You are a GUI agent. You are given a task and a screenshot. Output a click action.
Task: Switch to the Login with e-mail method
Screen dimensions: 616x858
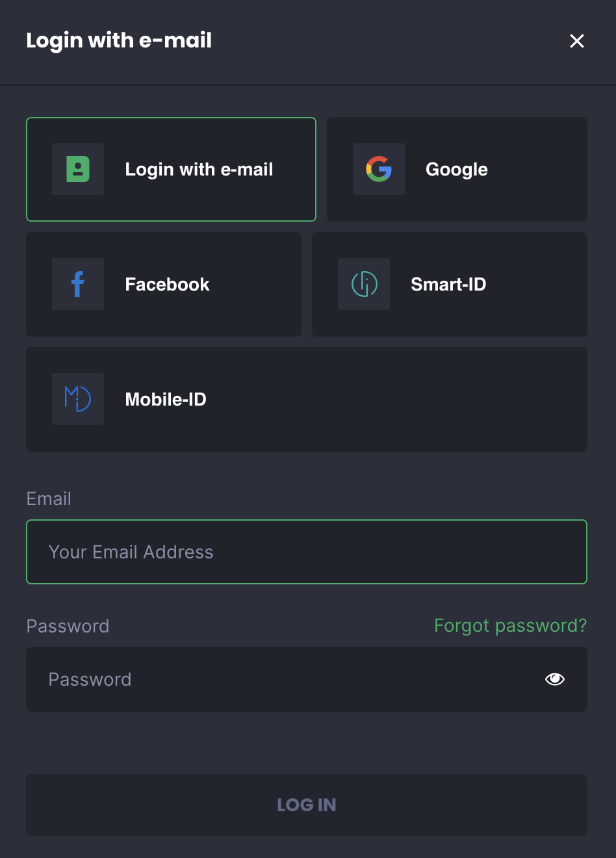199,170
